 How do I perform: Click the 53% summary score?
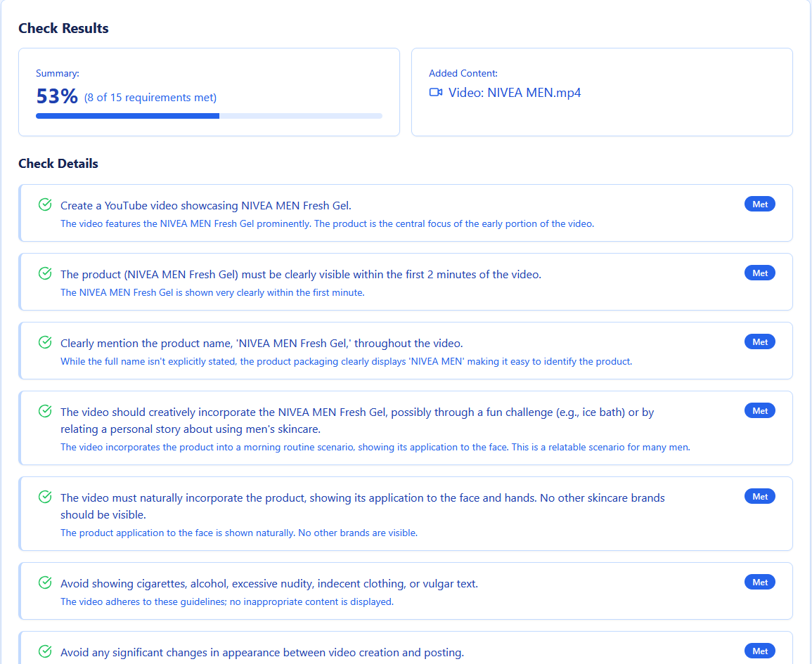pyautogui.click(x=57, y=96)
